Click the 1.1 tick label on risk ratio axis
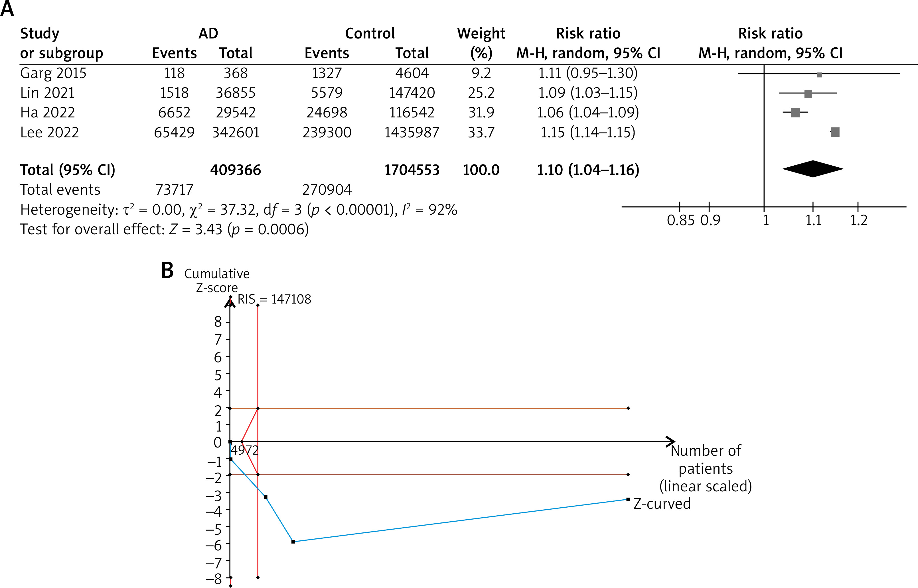This screenshot has width=918, height=588. [x=813, y=220]
